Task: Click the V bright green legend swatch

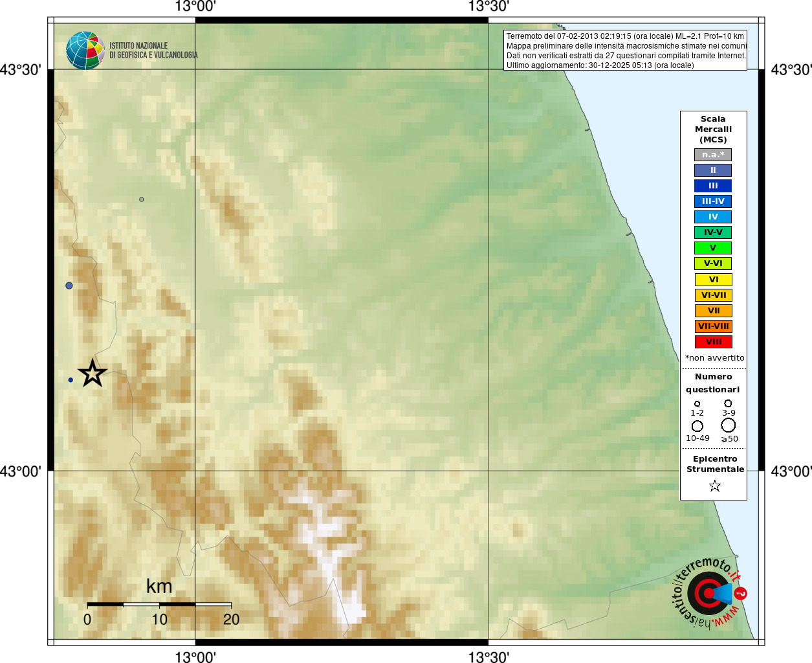Action: pos(713,248)
